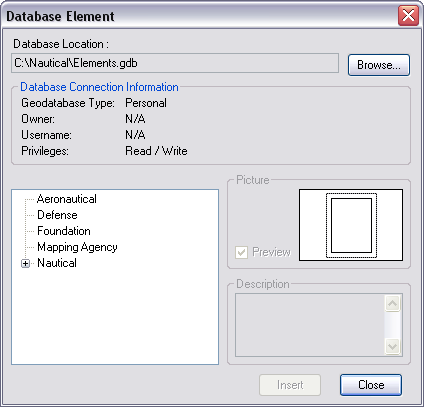Click the Close button
This screenshot has width=424, height=407.
point(371,385)
